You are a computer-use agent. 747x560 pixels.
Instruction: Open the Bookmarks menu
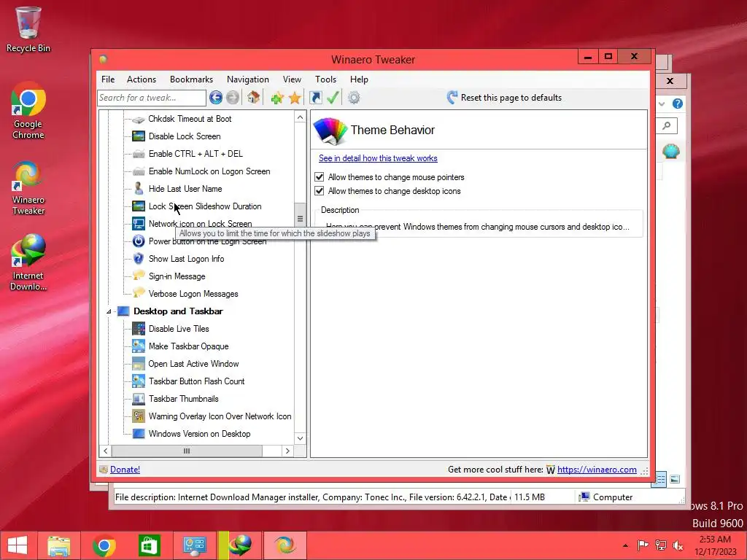192,79
